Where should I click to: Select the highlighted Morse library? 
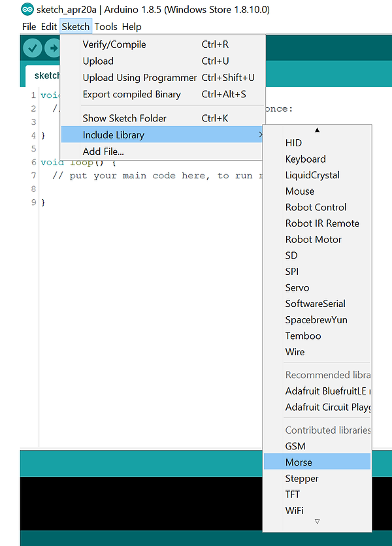pyautogui.click(x=317, y=462)
